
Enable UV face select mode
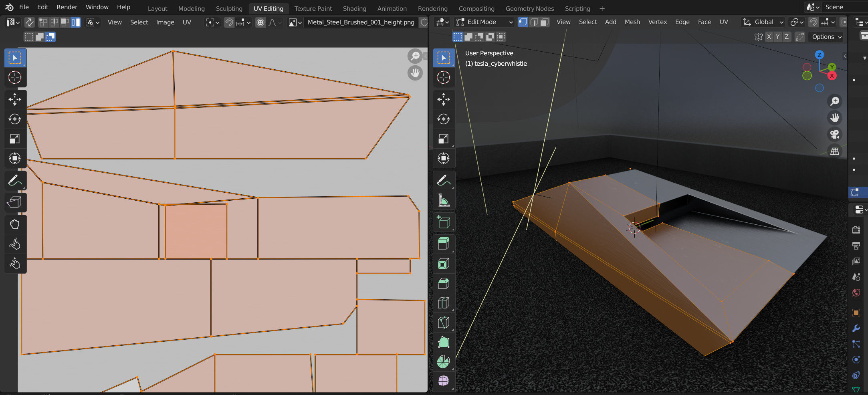click(65, 22)
